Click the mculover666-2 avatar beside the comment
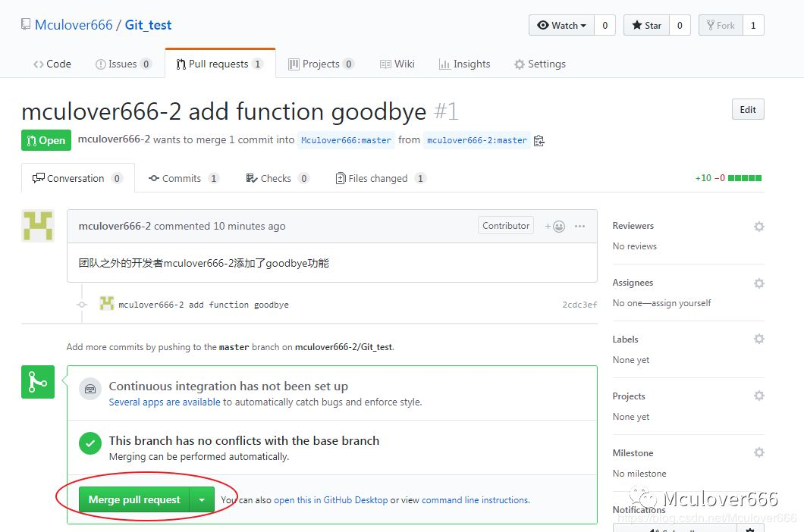This screenshot has height=532, width=804. [x=38, y=226]
